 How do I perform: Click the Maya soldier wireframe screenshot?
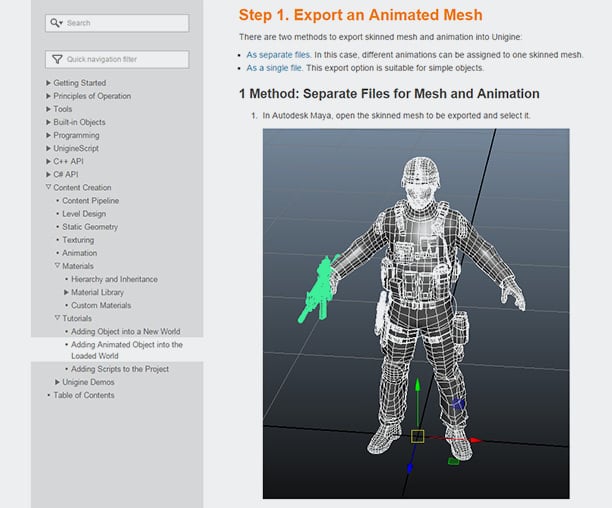tap(416, 314)
